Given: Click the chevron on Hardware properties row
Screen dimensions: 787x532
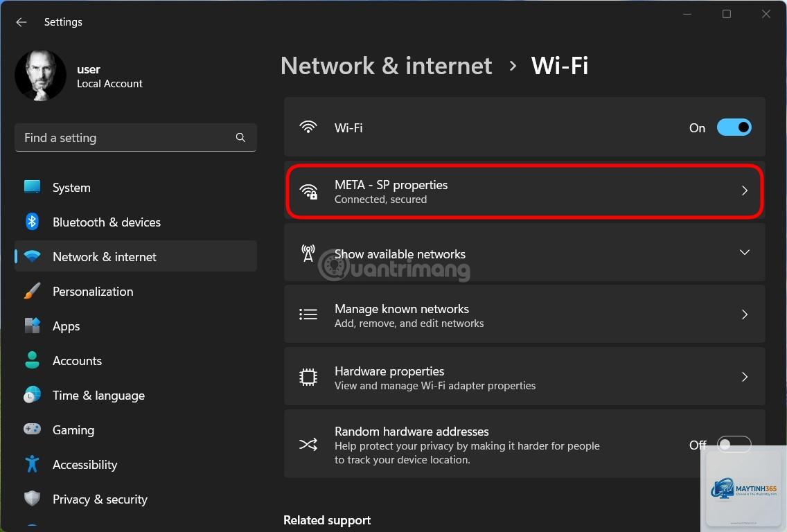Looking at the screenshot, I should coord(744,377).
